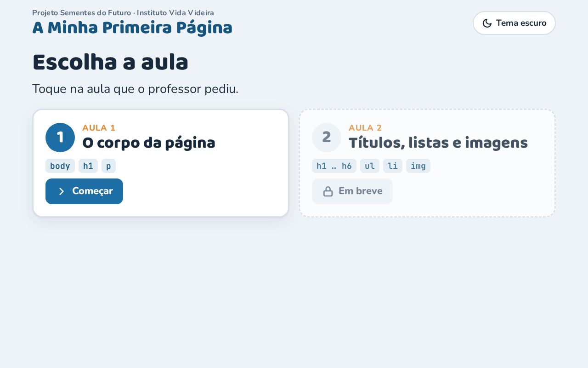Click the orange AULA 1 label

99,128
